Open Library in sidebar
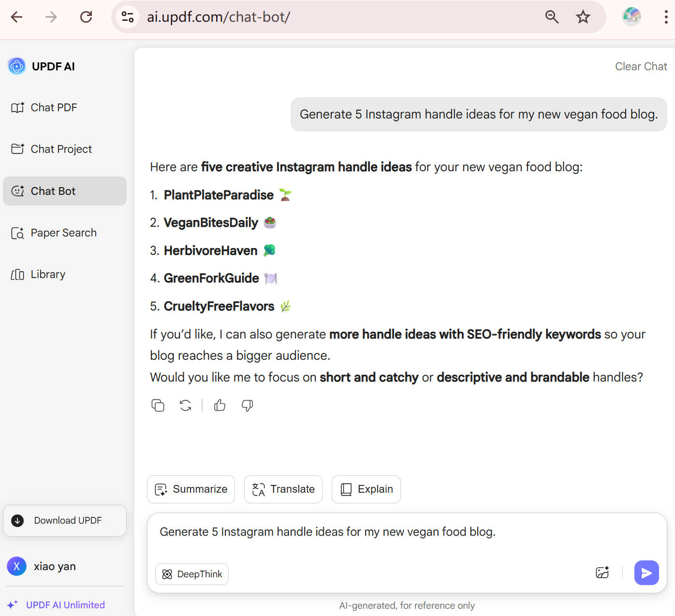The width and height of the screenshot is (675, 616). pos(65,274)
